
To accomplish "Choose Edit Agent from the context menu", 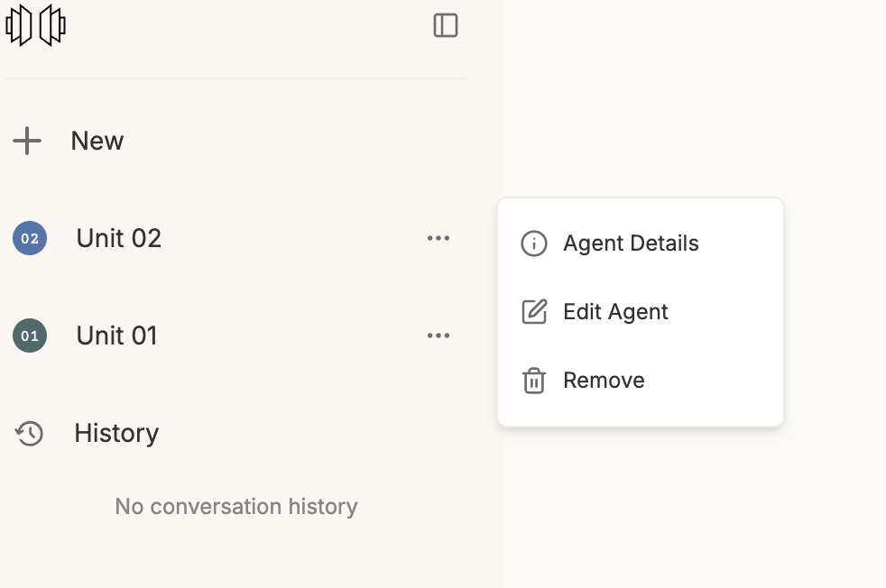I will pyautogui.click(x=616, y=312).
